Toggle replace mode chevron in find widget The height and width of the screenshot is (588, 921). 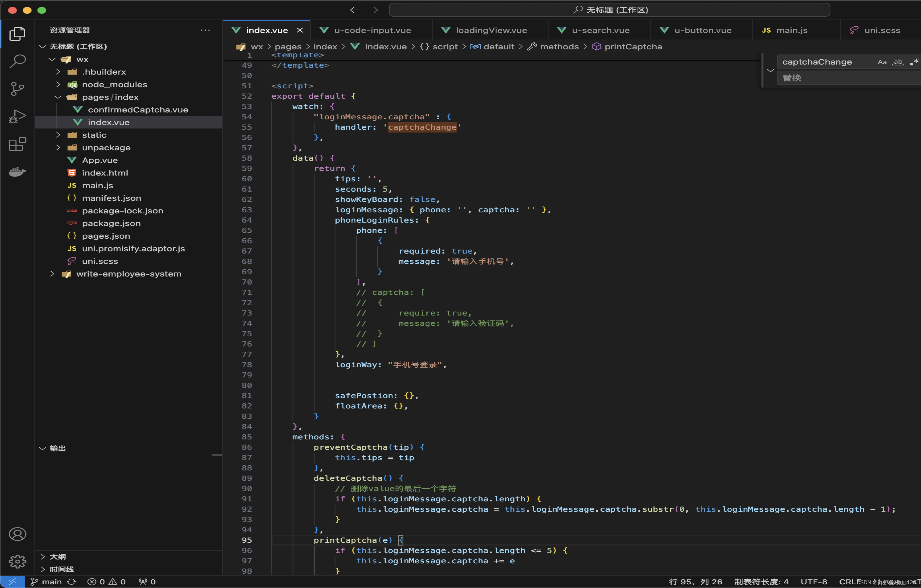(x=770, y=70)
